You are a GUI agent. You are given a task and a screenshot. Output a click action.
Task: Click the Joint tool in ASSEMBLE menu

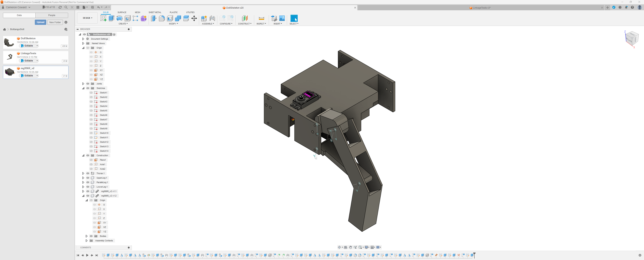[212, 18]
